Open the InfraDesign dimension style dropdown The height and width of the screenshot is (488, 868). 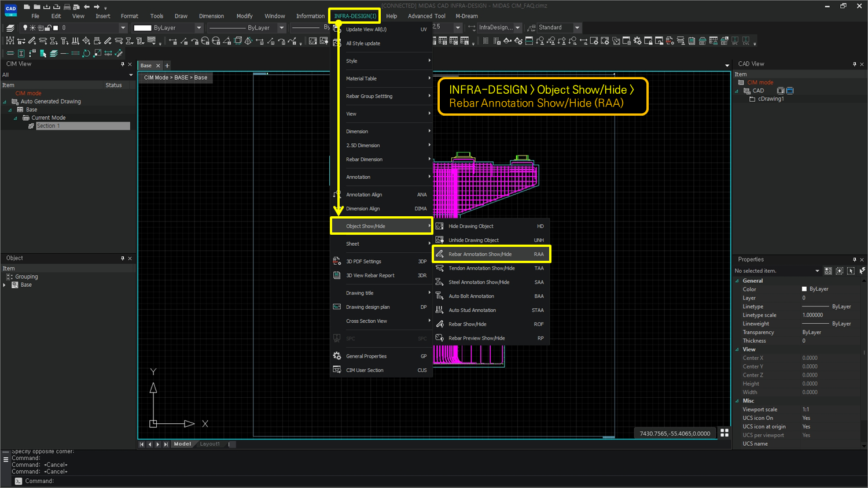click(x=517, y=28)
